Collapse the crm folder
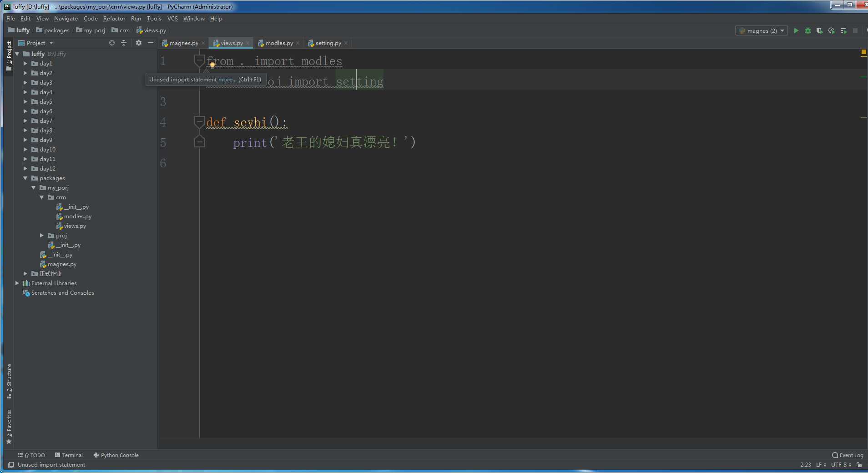 pyautogui.click(x=42, y=197)
